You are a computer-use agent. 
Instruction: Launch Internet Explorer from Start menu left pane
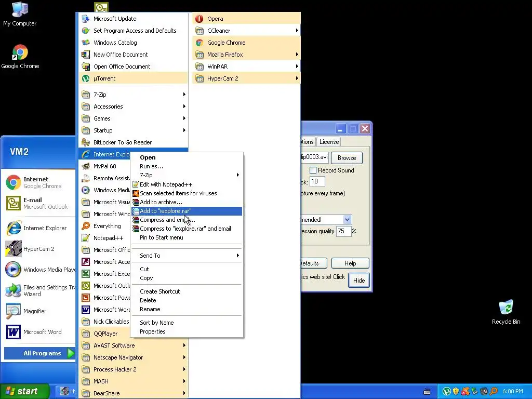[38, 228]
